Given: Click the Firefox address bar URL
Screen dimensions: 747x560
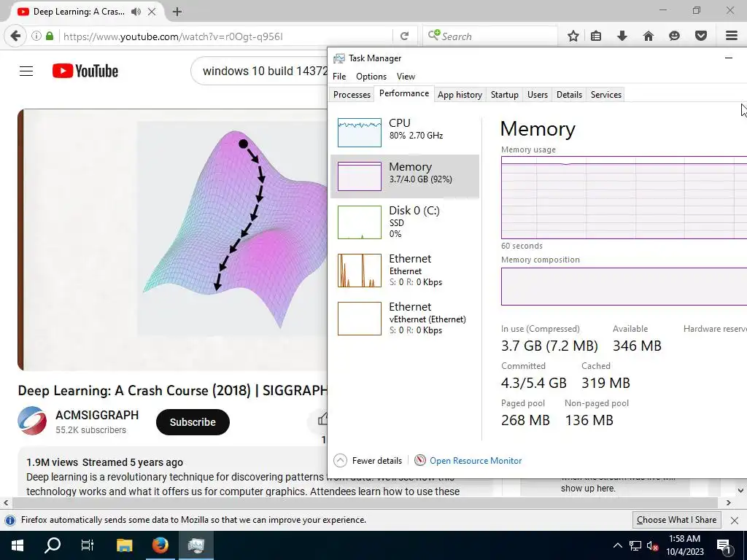Looking at the screenshot, I should 173,36.
